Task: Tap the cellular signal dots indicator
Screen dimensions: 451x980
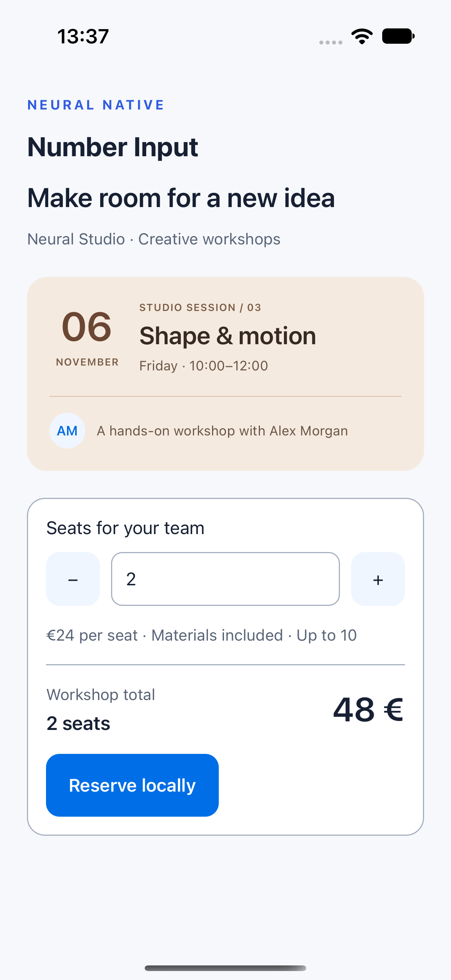Action: (x=331, y=43)
